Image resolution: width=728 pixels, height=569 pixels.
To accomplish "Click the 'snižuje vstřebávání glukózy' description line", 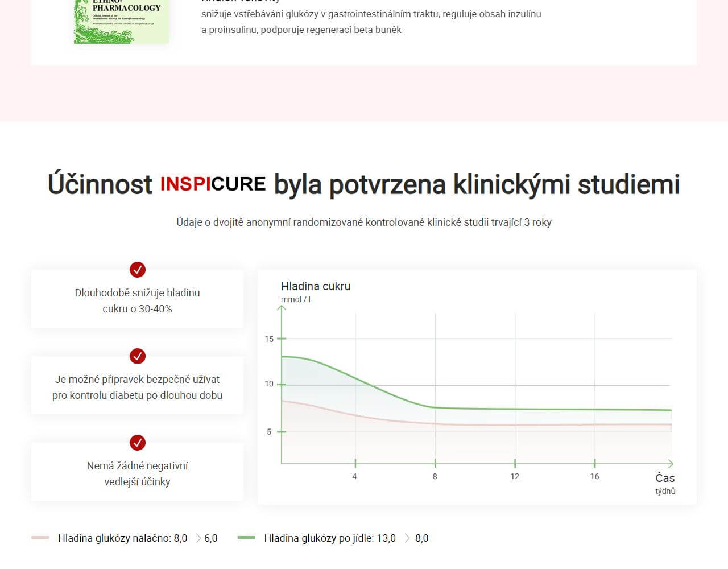I will [371, 14].
